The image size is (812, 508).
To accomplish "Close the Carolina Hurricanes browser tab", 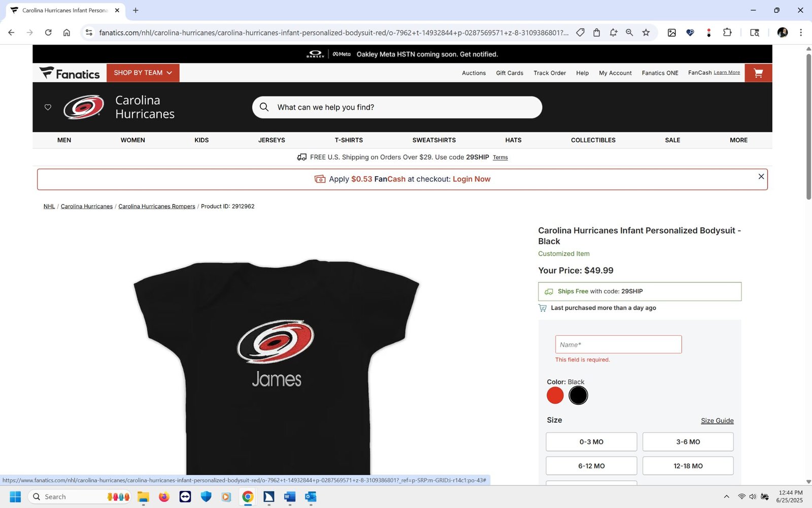I will tap(117, 10).
